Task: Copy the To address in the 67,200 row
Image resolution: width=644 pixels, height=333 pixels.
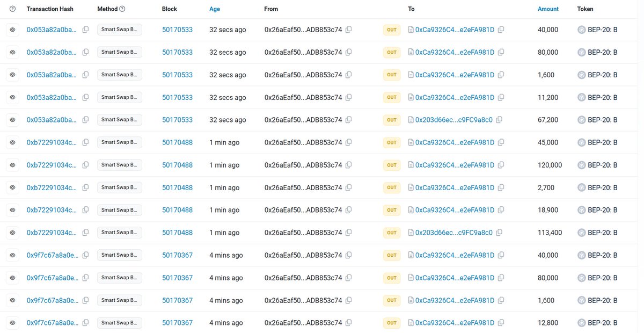Action: click(500, 120)
